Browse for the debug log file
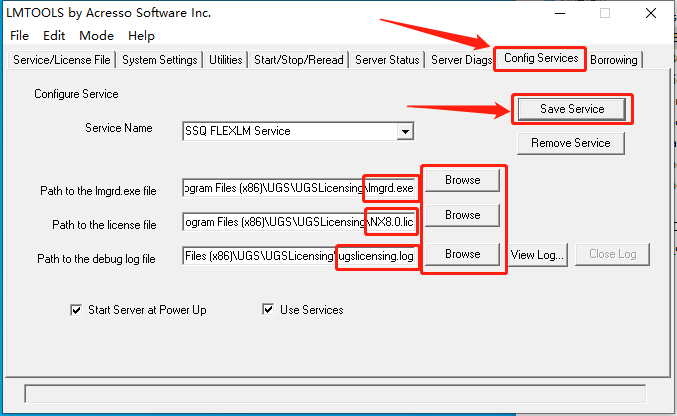 pyautogui.click(x=462, y=254)
